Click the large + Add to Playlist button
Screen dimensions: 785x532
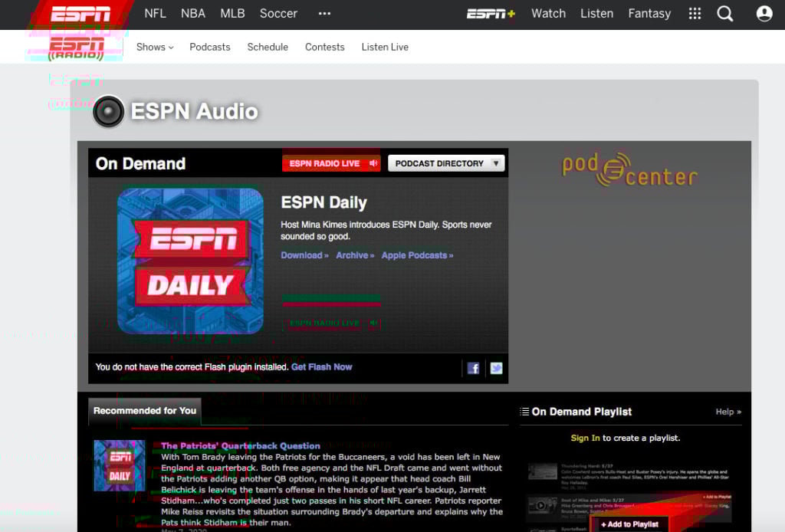tap(629, 524)
